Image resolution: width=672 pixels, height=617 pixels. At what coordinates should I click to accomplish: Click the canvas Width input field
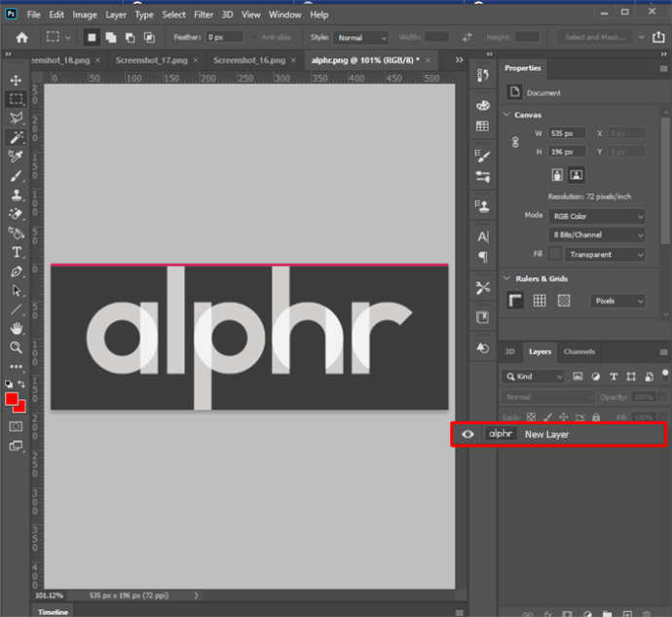567,133
